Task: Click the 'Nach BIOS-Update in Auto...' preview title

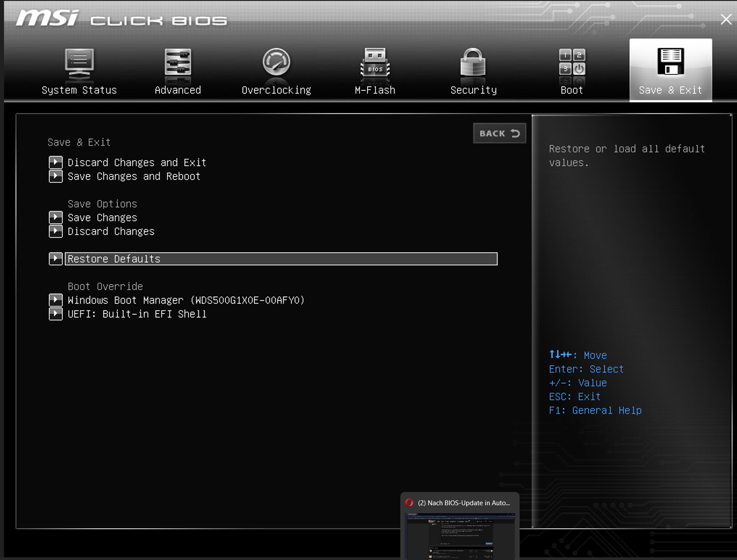Action: [x=464, y=503]
